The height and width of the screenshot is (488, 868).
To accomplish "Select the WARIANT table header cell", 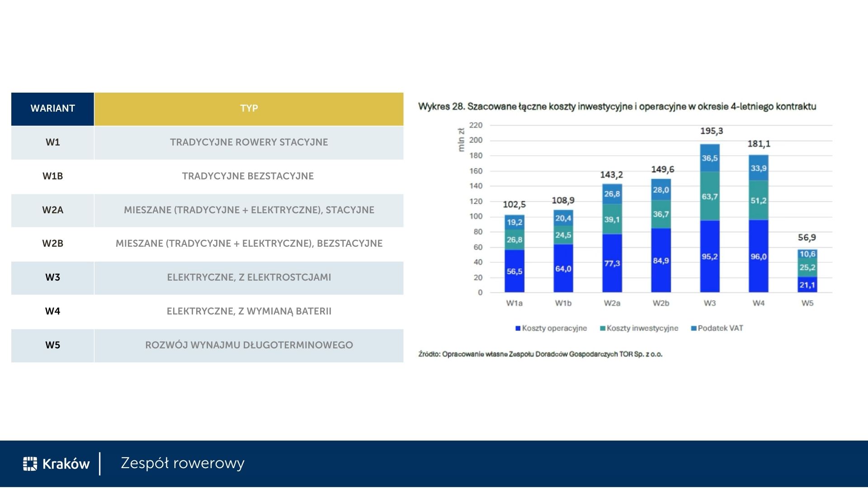I will [x=52, y=108].
